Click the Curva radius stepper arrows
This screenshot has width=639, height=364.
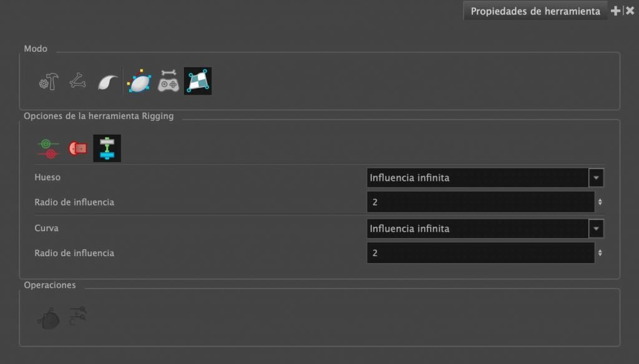click(600, 253)
